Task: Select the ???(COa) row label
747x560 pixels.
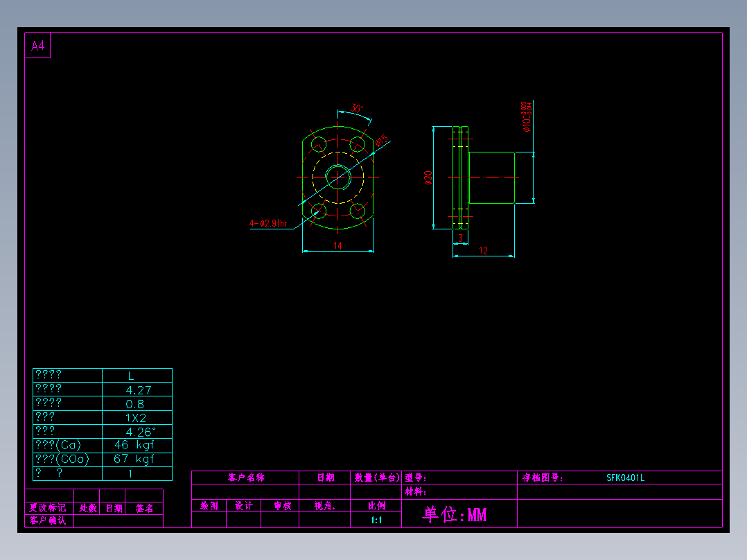Action: pos(62,459)
